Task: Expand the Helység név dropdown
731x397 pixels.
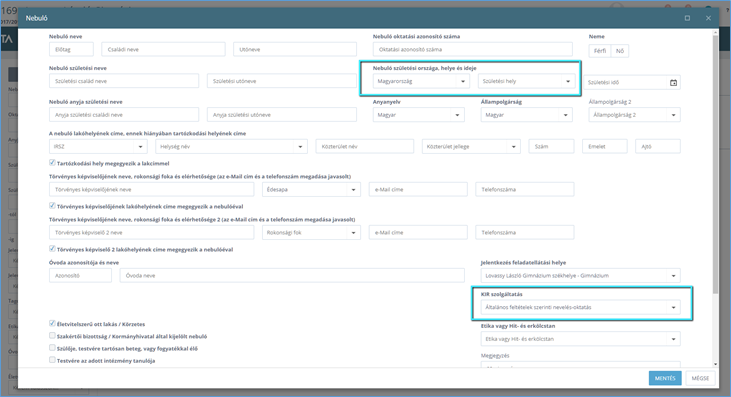Action: (x=231, y=146)
